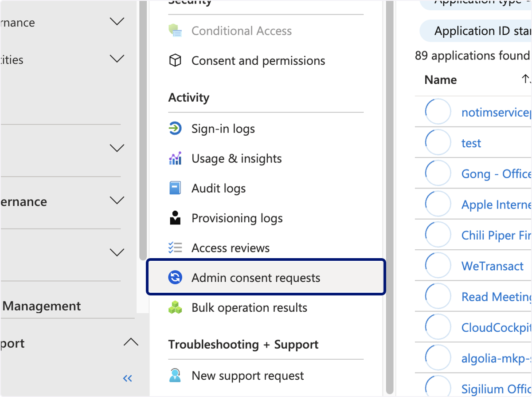Open Sign-in logs
The height and width of the screenshot is (397, 532).
(223, 129)
